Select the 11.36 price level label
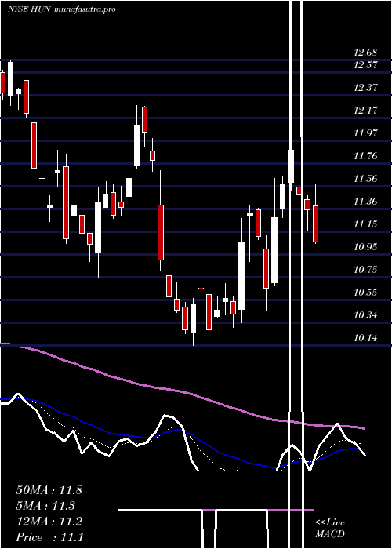This screenshot has height=549, width=392. (x=366, y=202)
